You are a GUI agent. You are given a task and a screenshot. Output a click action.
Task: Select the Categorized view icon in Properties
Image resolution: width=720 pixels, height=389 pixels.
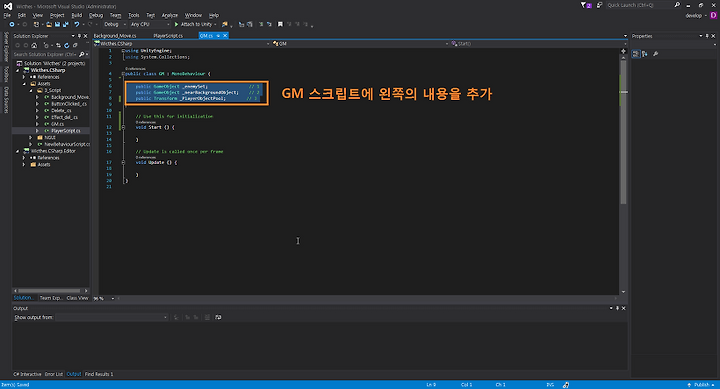(x=636, y=54)
